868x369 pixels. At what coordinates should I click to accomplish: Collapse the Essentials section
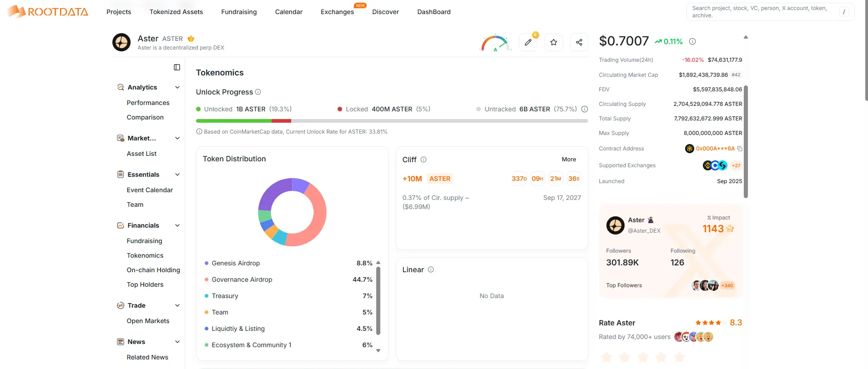pos(177,175)
